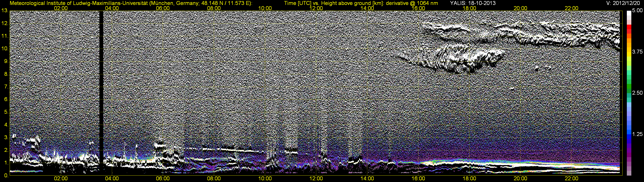Click the 18:00 label on the top time axis
644x182 pixels.
[469, 8]
